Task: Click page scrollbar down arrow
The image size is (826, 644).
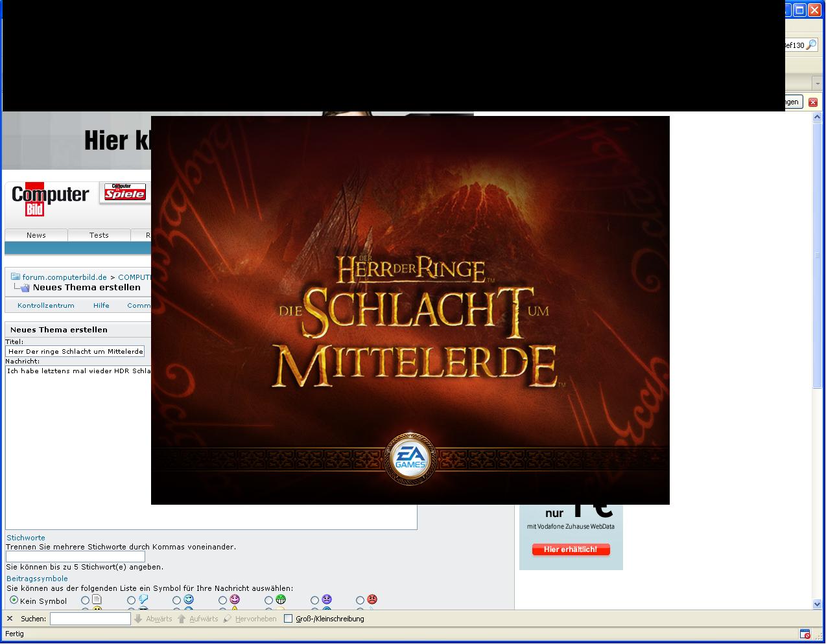Action: 818,604
